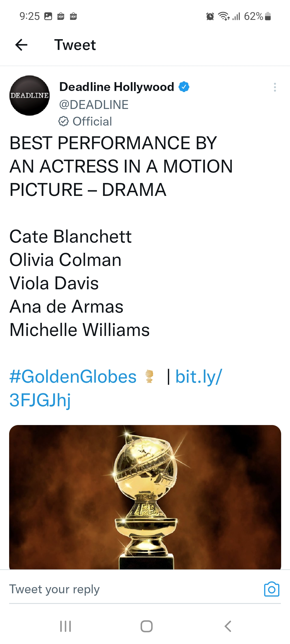Tap the Golden Globe trophy emoji
The image size is (290, 644).
150,376
